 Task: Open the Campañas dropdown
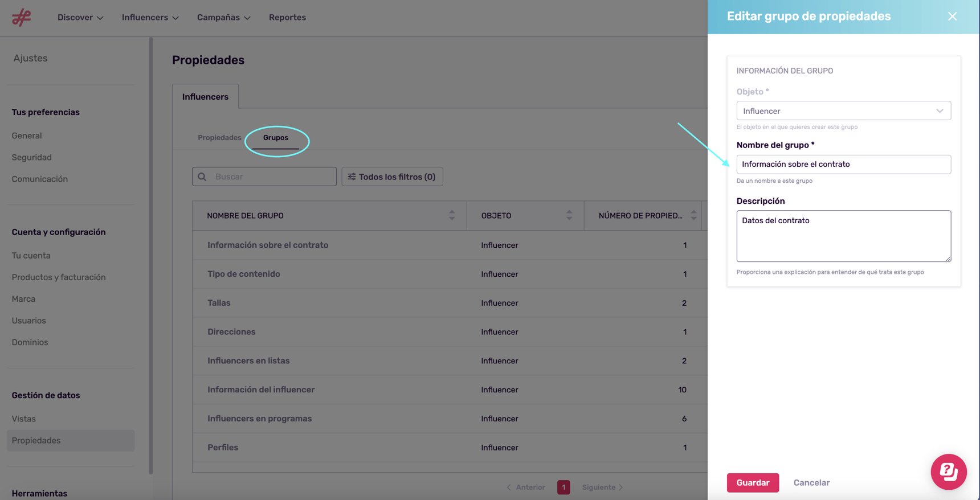click(x=223, y=18)
